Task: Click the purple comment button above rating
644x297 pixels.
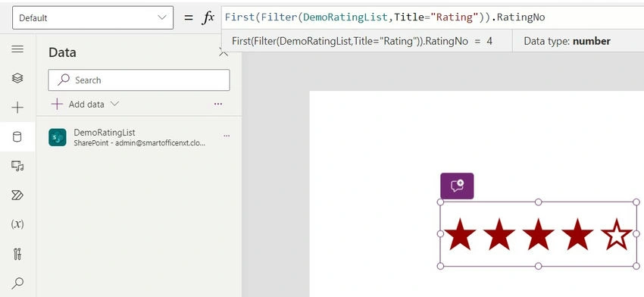Action: (457, 186)
